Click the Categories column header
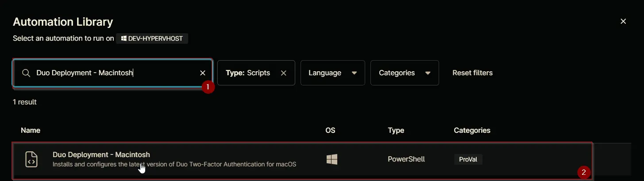 [x=472, y=131]
